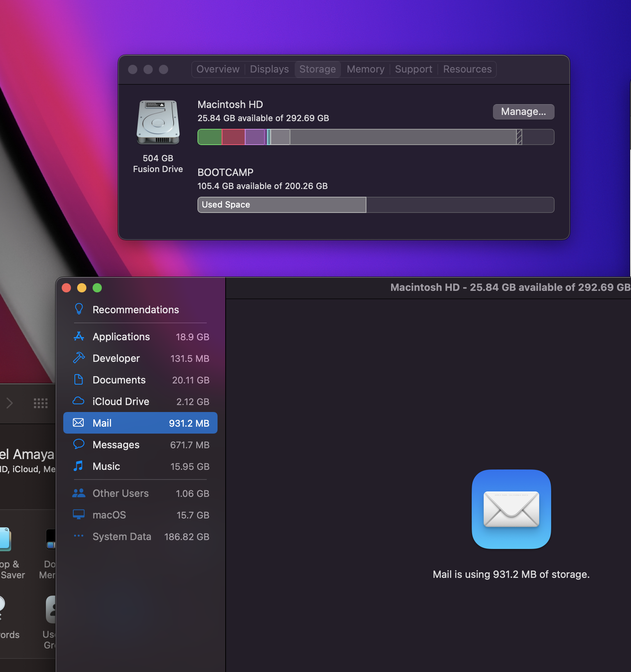
Task: Click the Macintosh HD volume name
Action: point(230,105)
